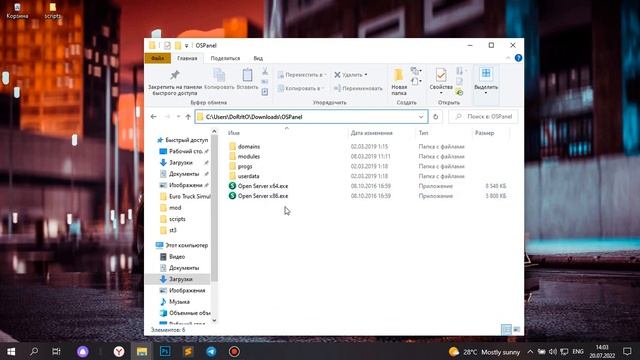Click the Rename button in the ribbon

point(358,88)
